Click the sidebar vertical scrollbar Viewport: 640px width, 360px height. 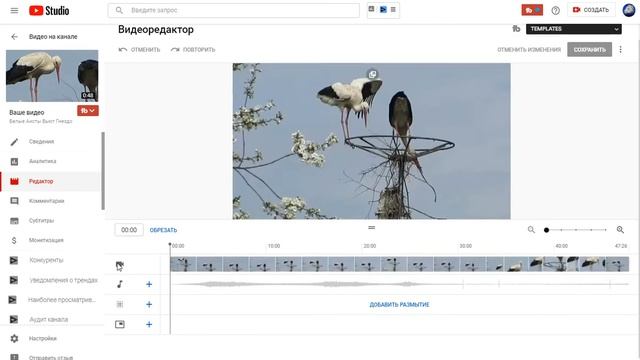(103, 171)
